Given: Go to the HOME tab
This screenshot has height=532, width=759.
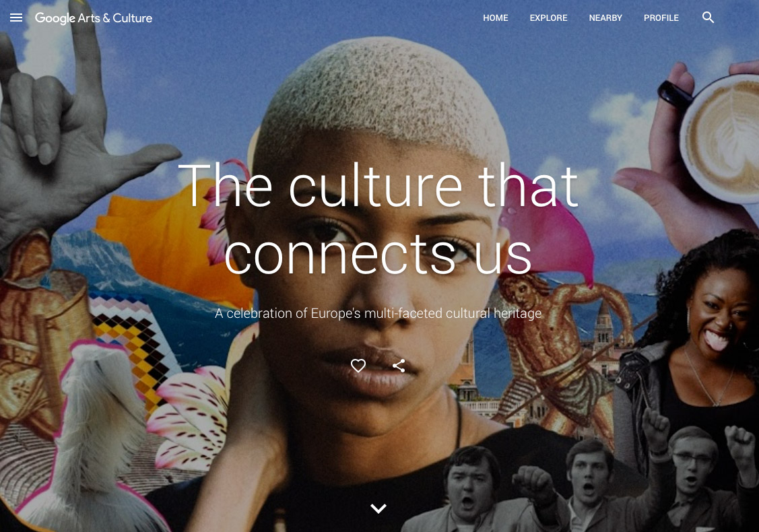Looking at the screenshot, I should coord(495,18).
